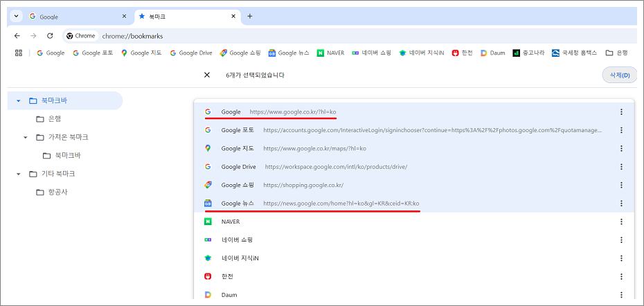Click the Chrome site info chip
644x306 pixels.
[x=81, y=36]
